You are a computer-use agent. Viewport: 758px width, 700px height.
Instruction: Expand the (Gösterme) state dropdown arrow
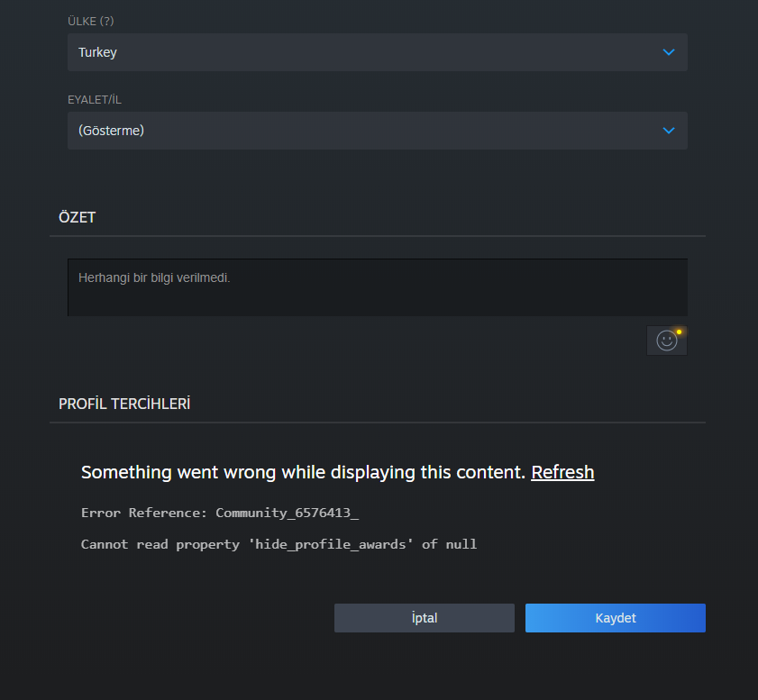[x=668, y=131]
